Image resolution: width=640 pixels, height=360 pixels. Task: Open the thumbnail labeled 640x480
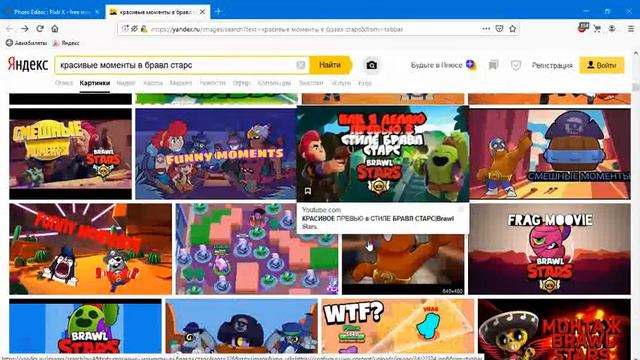403,264
